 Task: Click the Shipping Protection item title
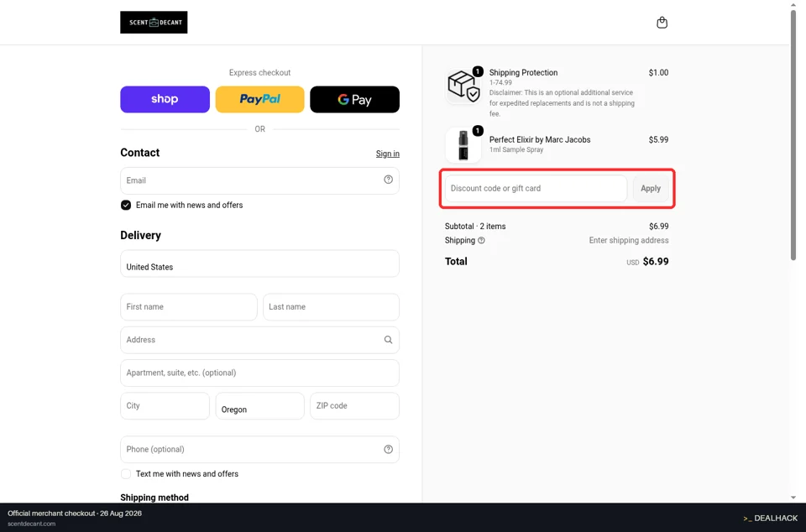[x=523, y=72]
